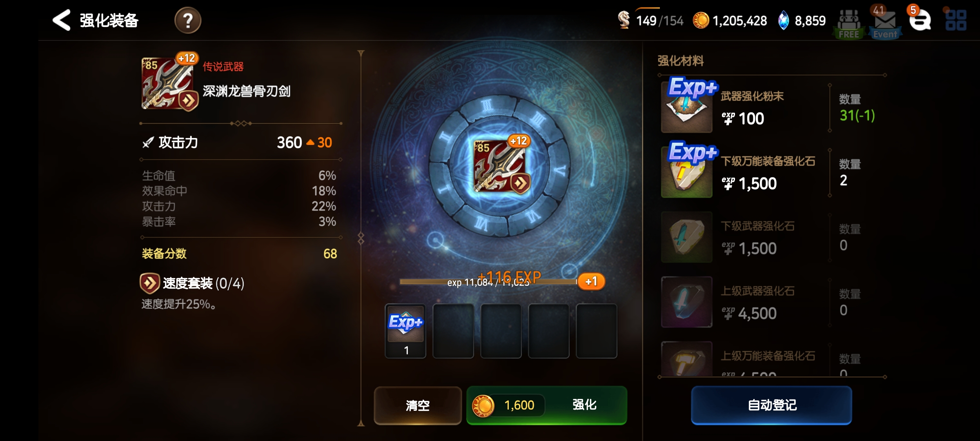This screenshot has height=441, width=980.
Task: Tap the weapon icon in the rune circle
Action: [x=501, y=166]
